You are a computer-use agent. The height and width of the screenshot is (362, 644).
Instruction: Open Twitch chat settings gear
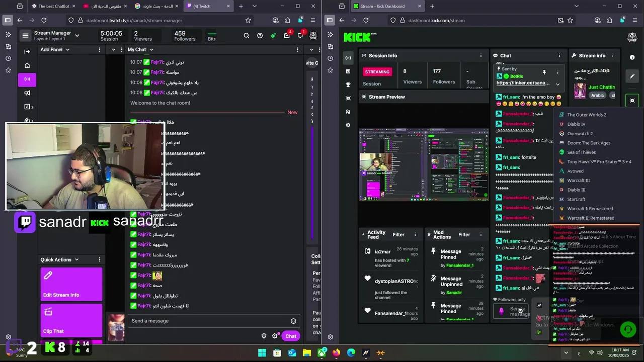point(275,336)
